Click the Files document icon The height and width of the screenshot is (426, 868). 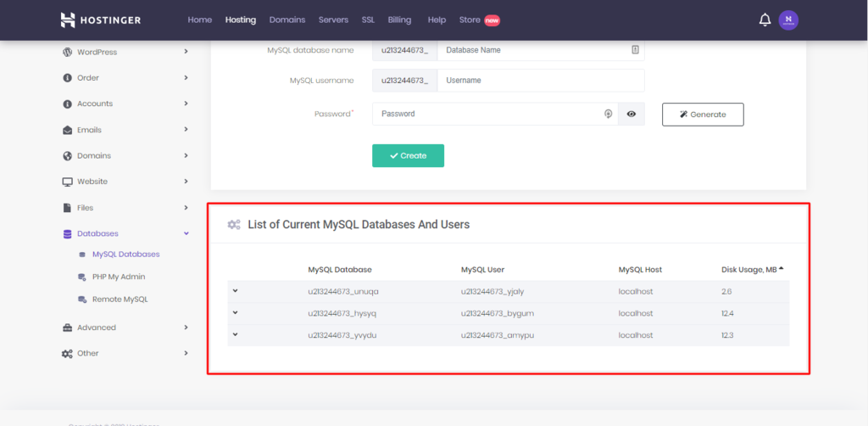point(67,208)
